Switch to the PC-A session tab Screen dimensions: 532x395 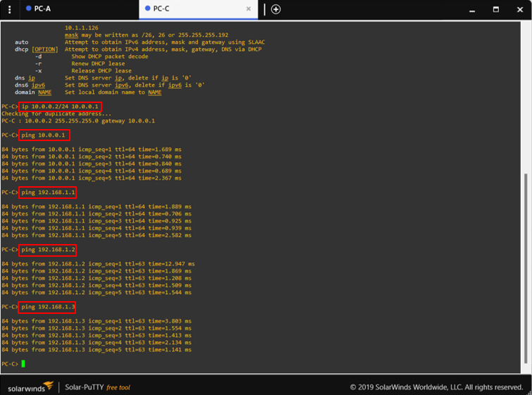tap(42, 9)
